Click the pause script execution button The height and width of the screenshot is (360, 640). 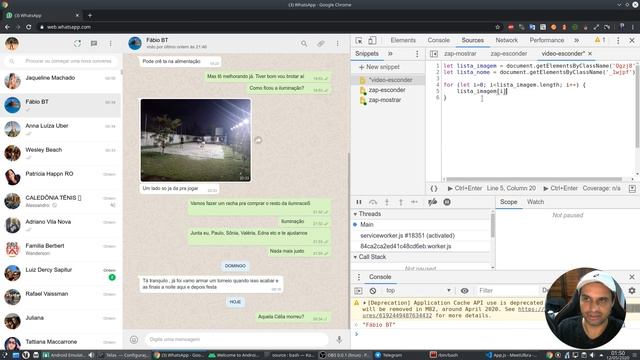[x=359, y=202]
